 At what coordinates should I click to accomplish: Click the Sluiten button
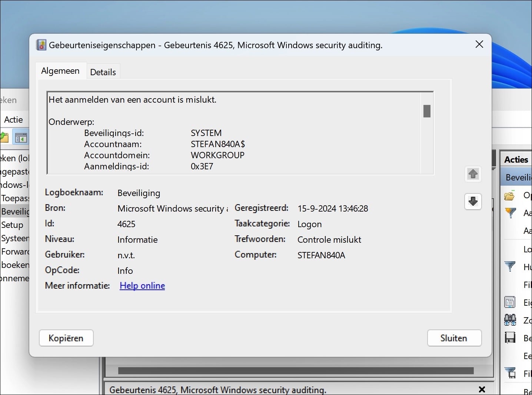pos(454,338)
